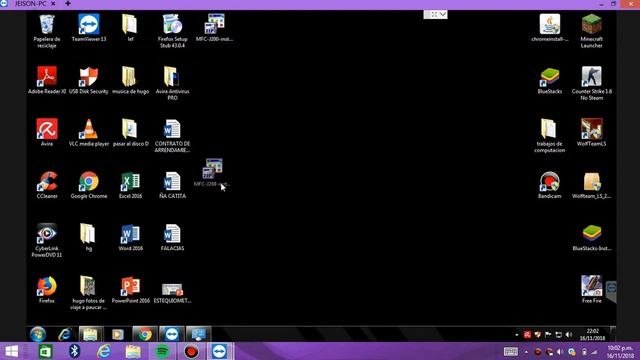Open the host touch keyboard tray icon

pos(511,351)
